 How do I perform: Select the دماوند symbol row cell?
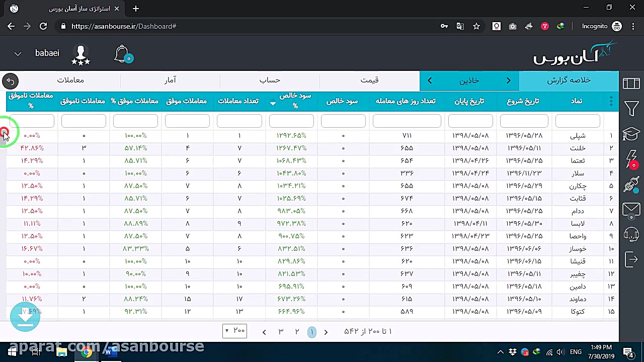578,299
